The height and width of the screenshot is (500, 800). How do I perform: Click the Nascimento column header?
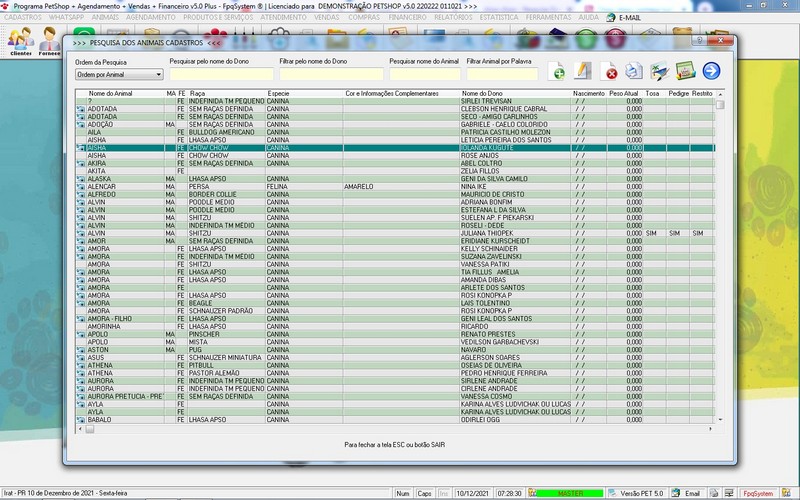pos(588,93)
